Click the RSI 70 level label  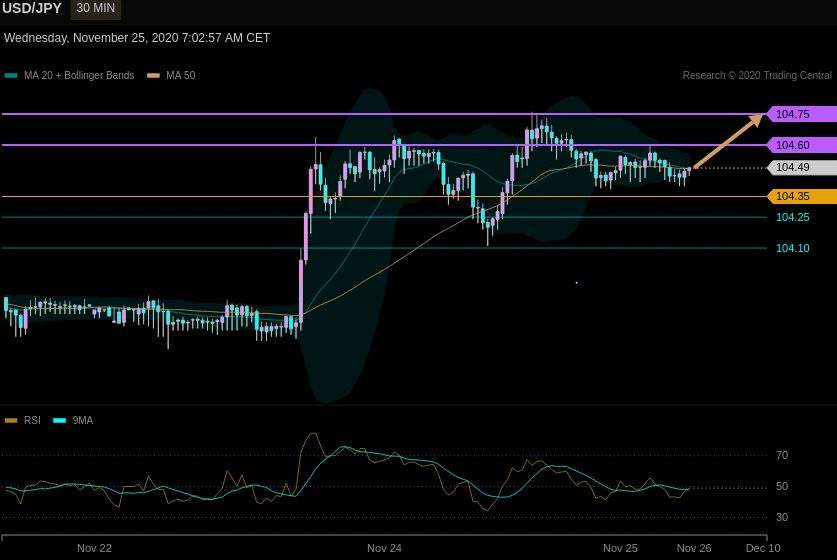782,455
